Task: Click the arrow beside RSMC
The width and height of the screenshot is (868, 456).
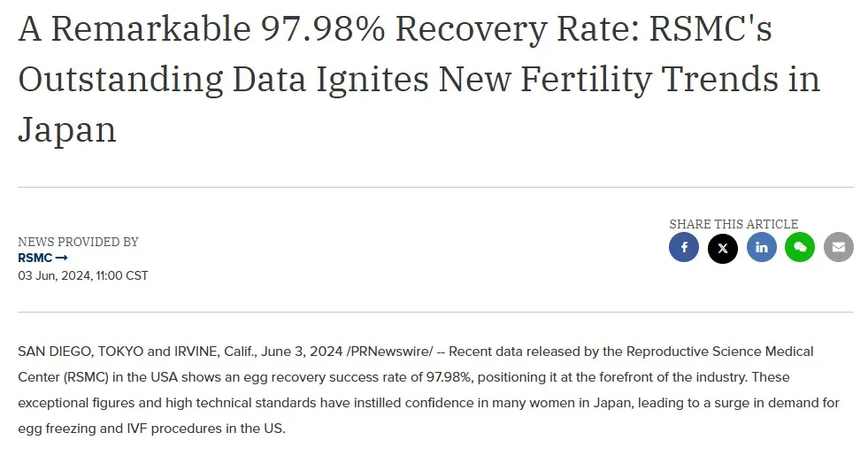Action: [61, 259]
